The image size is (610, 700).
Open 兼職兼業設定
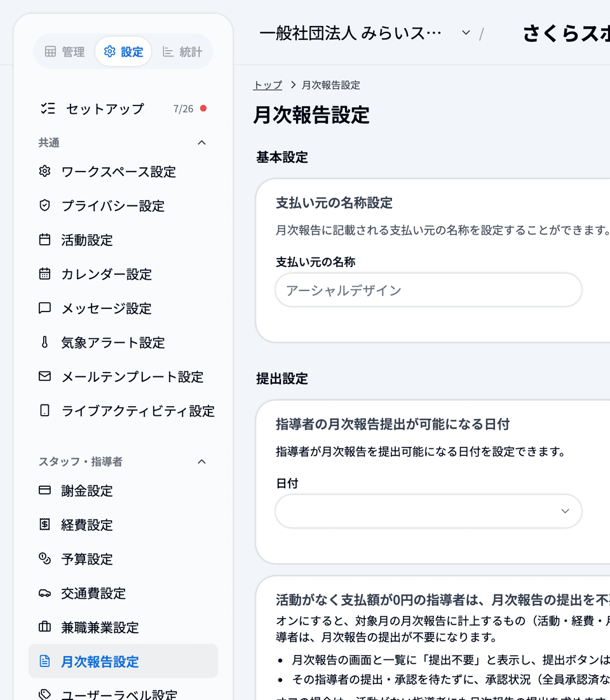123,628
